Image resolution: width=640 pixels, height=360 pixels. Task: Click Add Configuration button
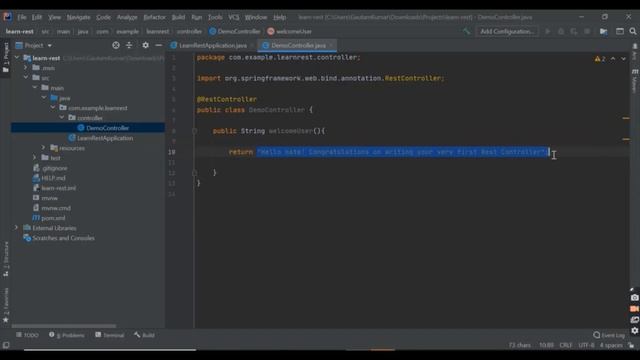coord(507,31)
